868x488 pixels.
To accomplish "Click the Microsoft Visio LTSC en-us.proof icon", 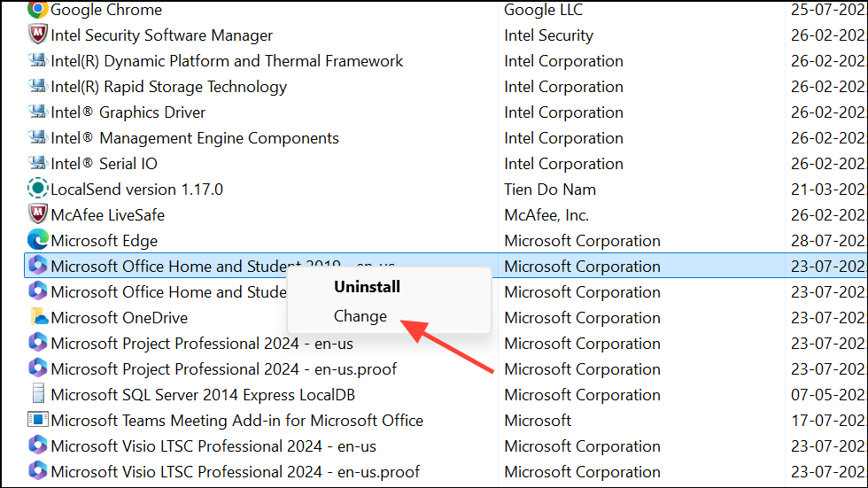I will (37, 472).
